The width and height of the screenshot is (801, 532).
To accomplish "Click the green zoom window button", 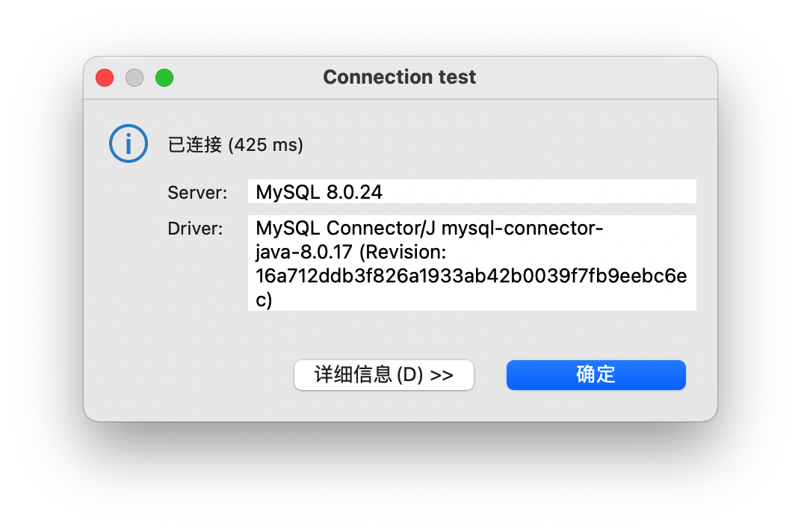I will coord(164,78).
